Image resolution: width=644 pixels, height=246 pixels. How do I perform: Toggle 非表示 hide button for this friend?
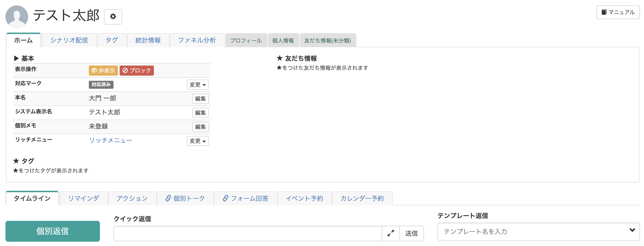(103, 71)
